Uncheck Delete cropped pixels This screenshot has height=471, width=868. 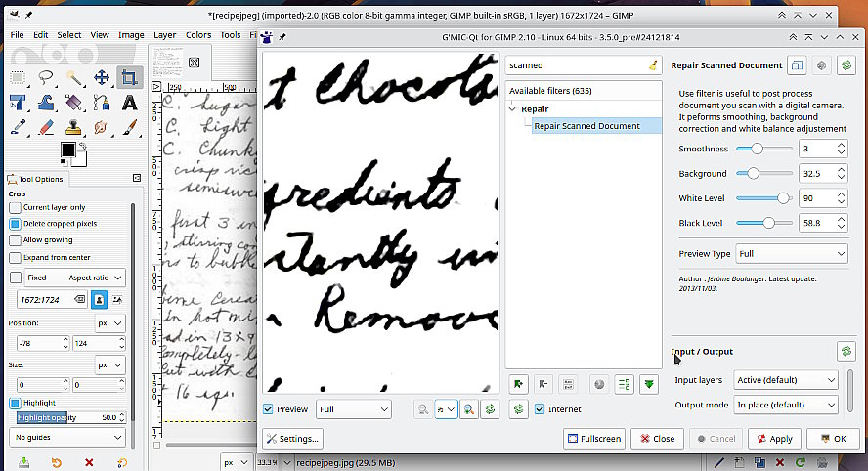pyautogui.click(x=15, y=224)
